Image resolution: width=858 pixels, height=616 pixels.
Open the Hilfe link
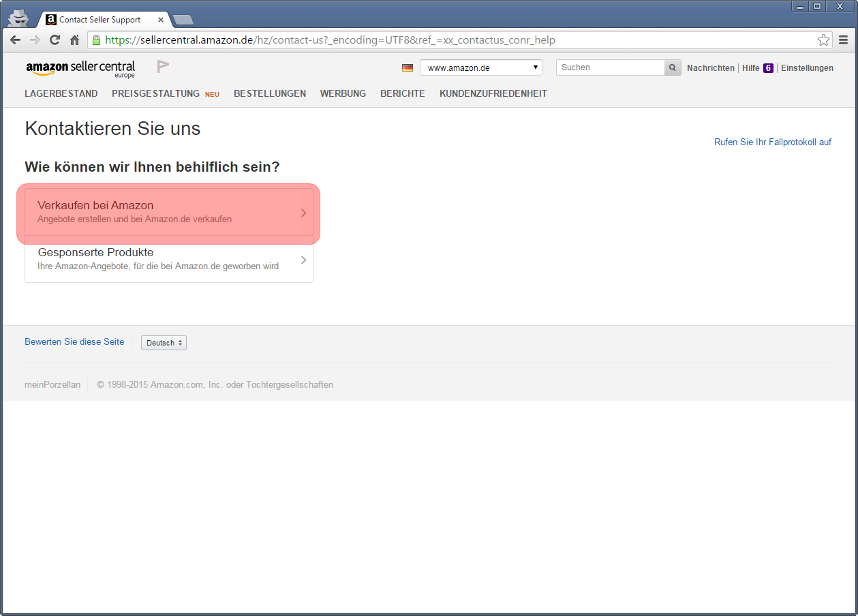coord(751,68)
